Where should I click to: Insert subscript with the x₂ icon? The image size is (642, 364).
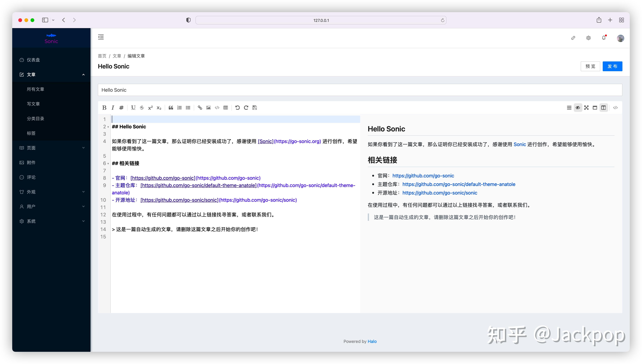(159, 108)
